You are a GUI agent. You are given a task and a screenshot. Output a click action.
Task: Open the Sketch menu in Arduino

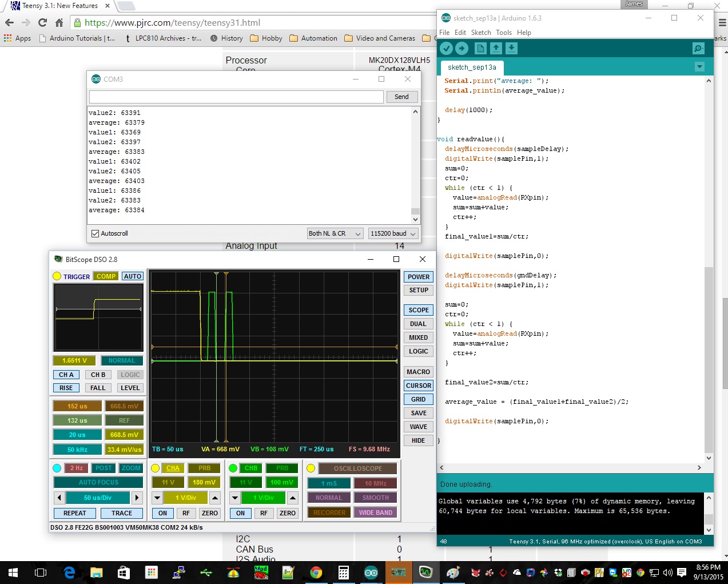click(x=480, y=33)
